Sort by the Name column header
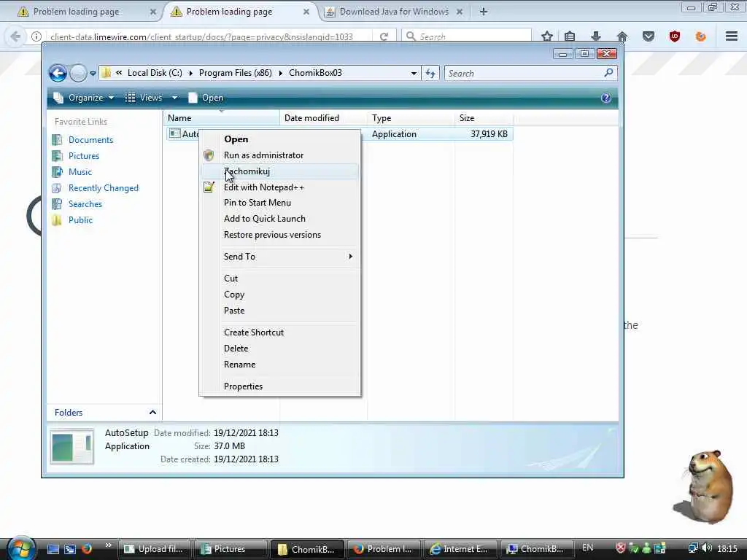This screenshot has height=560, width=747. [222, 118]
